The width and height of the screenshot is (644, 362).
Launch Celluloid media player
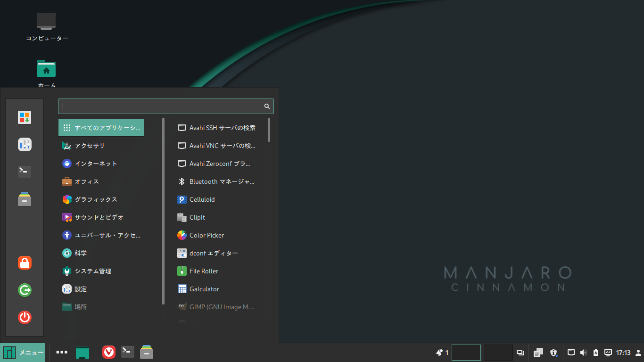click(217, 199)
